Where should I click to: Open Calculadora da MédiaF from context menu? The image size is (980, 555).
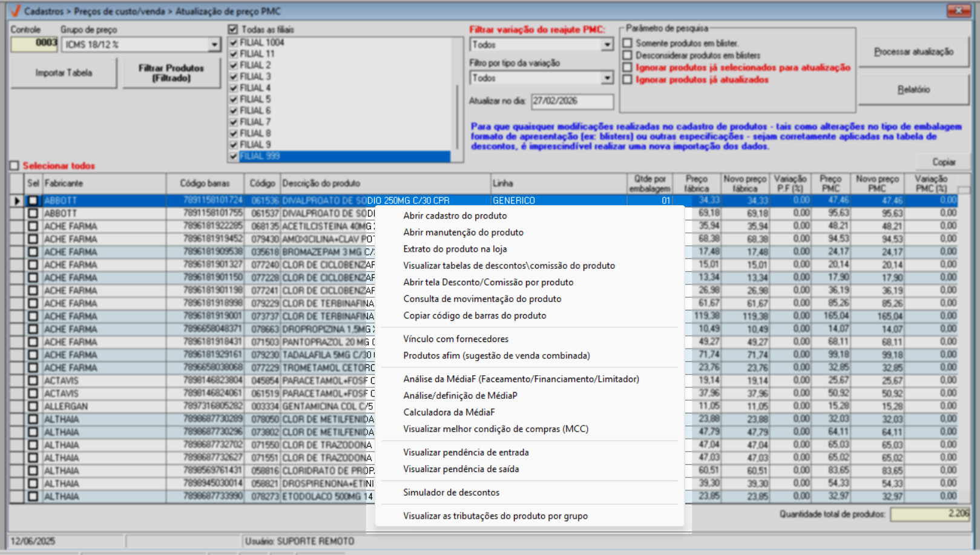(x=449, y=412)
